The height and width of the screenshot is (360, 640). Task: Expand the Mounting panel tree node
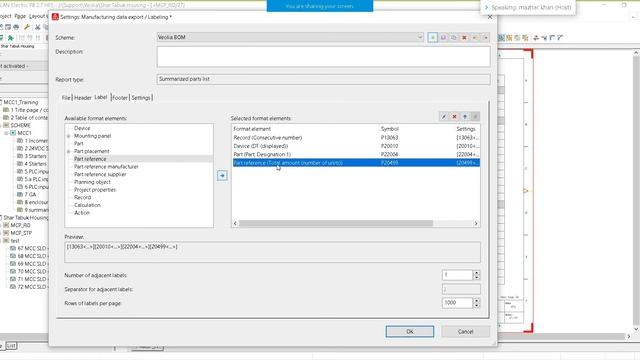(x=69, y=136)
